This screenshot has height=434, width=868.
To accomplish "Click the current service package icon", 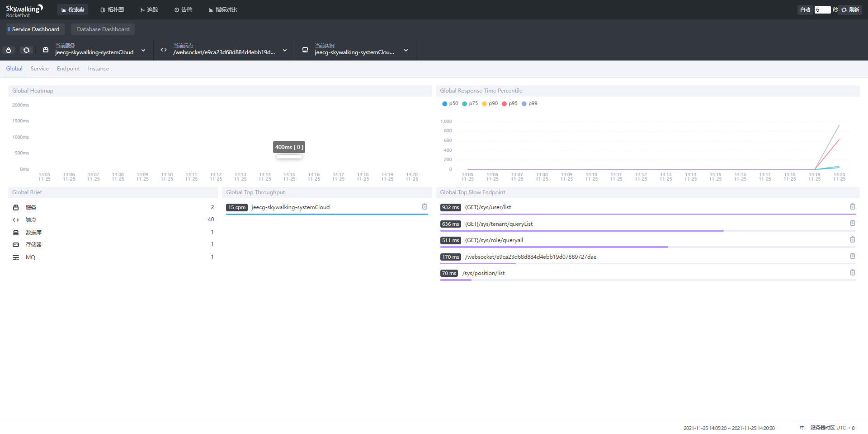I will [x=46, y=50].
